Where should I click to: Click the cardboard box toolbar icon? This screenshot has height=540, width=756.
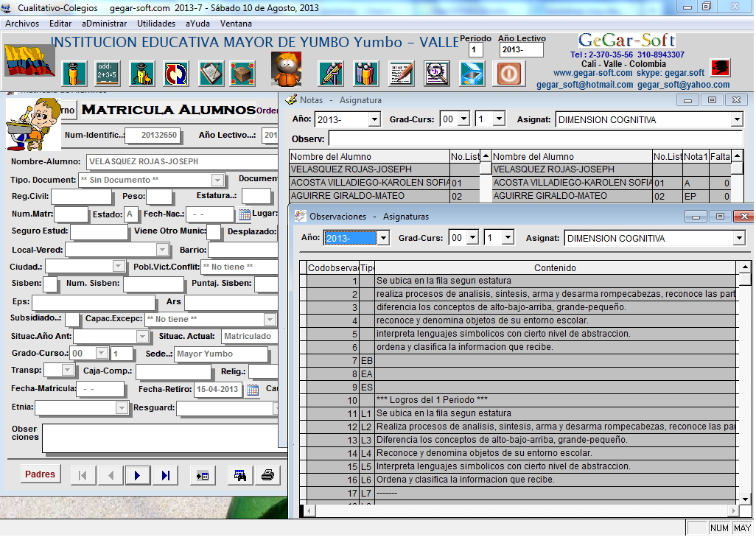point(242,74)
